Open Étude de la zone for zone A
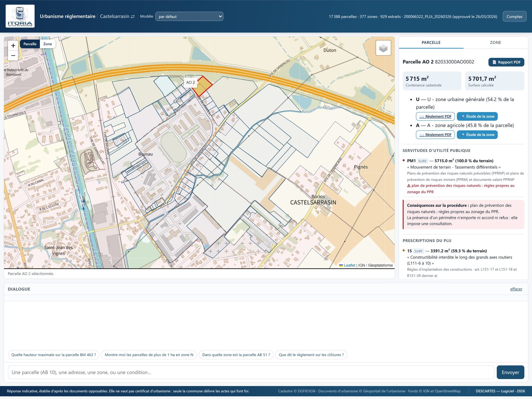Viewport: 532px width, 399px height. (477, 135)
